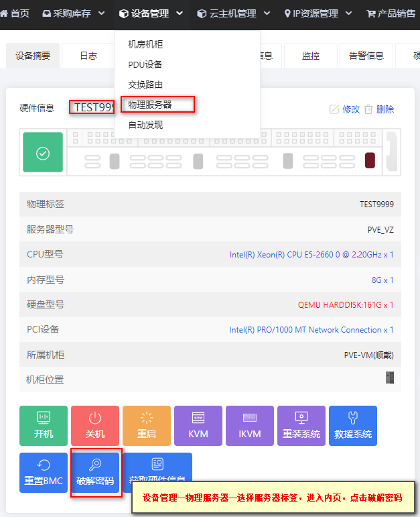This screenshot has height=517, width=420.
Task: Click the Intel Xeon CPU model link
Action: coord(311,255)
